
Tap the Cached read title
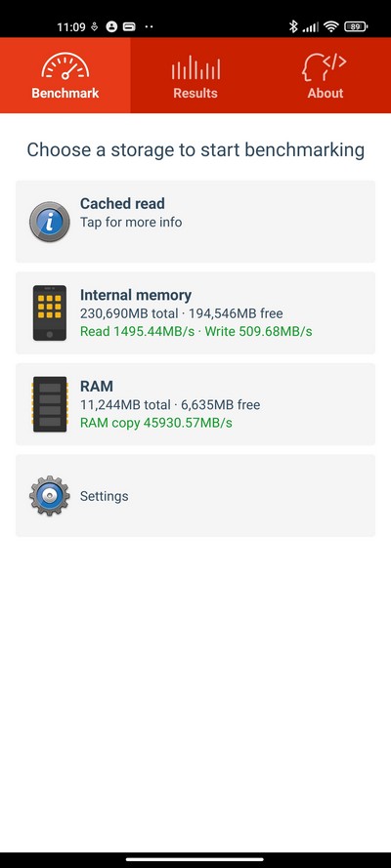(x=122, y=204)
